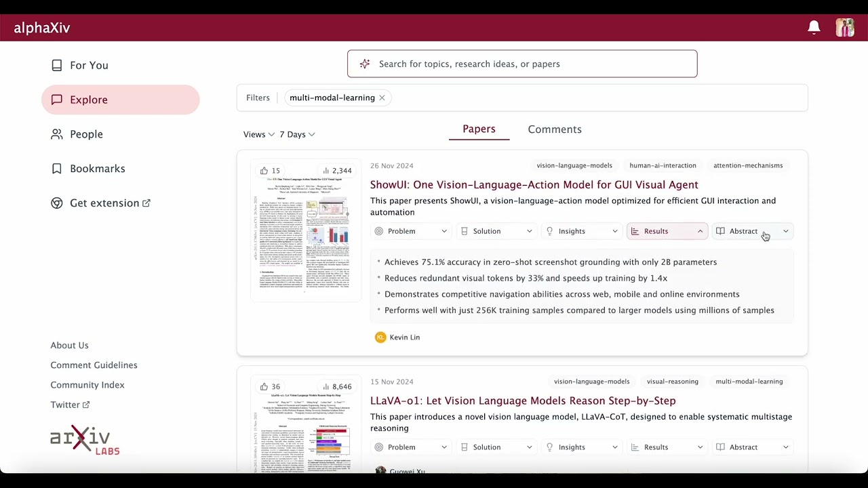Viewport: 868px width, 488px height.
Task: Expand LLaVA-o1 Results section
Action: [667, 447]
